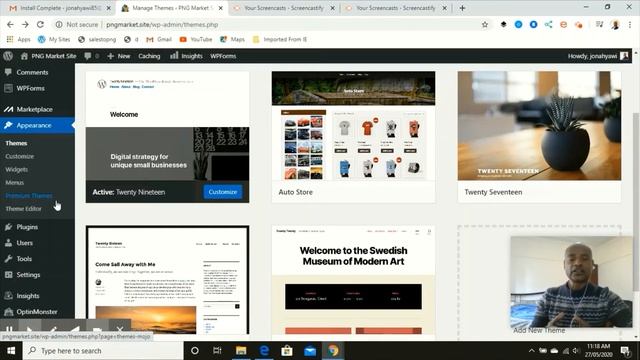640x360 pixels.
Task: Open Howdy, jonahyawi account menu
Action: pos(598,56)
